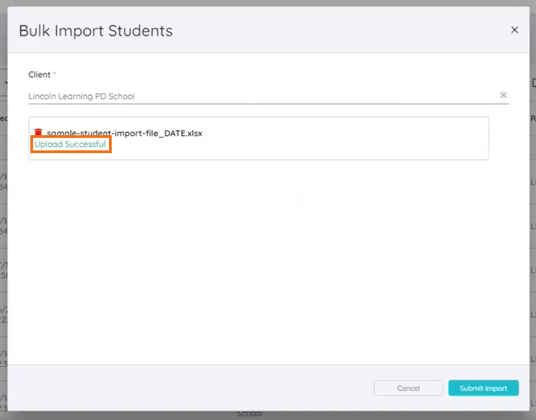Screen dimensions: 536x420
Task: Submit the student import
Action: coord(483,388)
